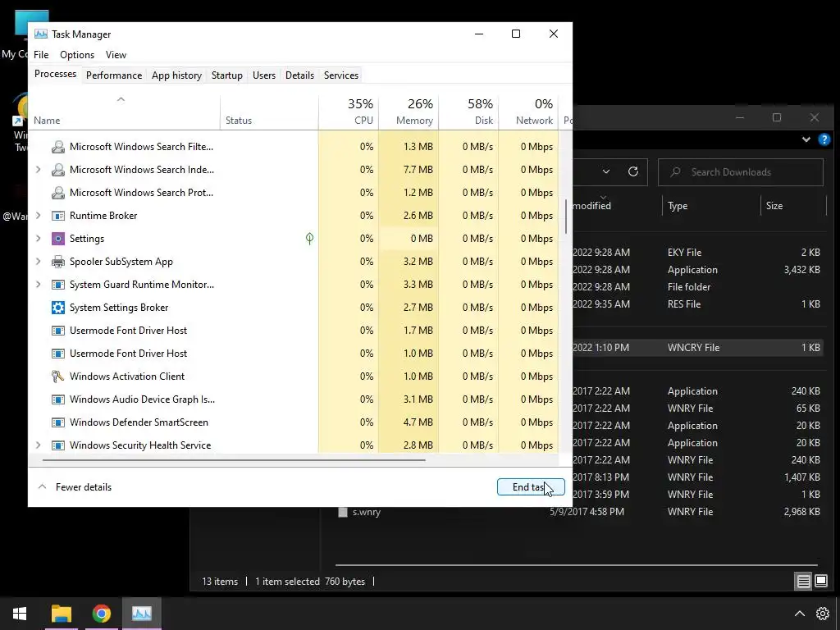
Task: Click the refresh icon in the Downloads window
Action: coord(633,171)
